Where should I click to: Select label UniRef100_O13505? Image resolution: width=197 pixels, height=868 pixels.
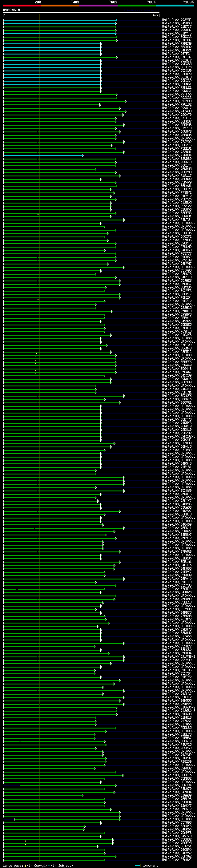point(177,203)
